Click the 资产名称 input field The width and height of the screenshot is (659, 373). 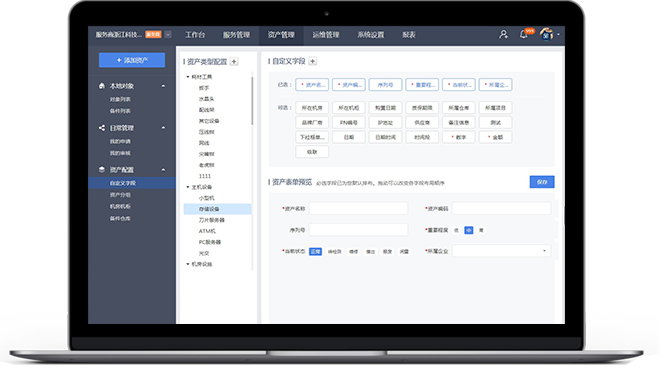coord(358,208)
